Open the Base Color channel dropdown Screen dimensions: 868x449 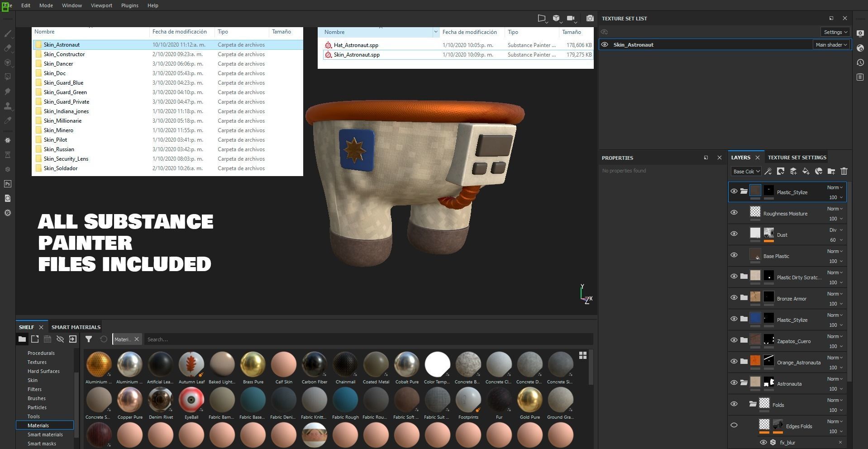click(x=746, y=172)
